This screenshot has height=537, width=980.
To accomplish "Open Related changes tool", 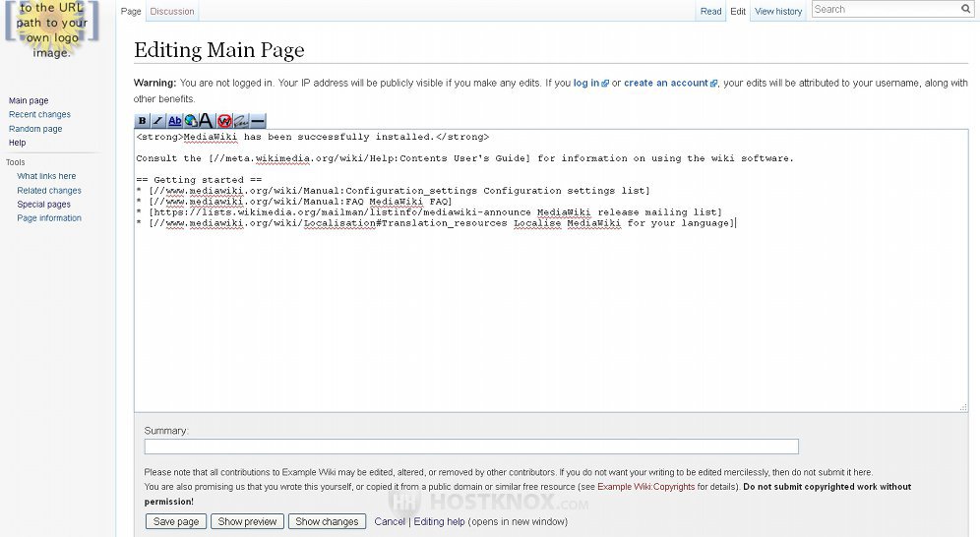I will coord(49,191).
